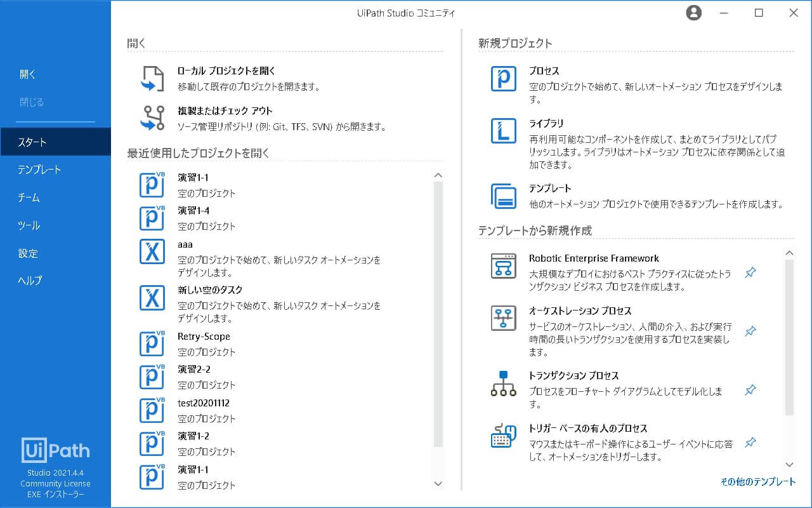The height and width of the screenshot is (508, 812).
Task: Click the プロセス project title
Action: coord(544,71)
